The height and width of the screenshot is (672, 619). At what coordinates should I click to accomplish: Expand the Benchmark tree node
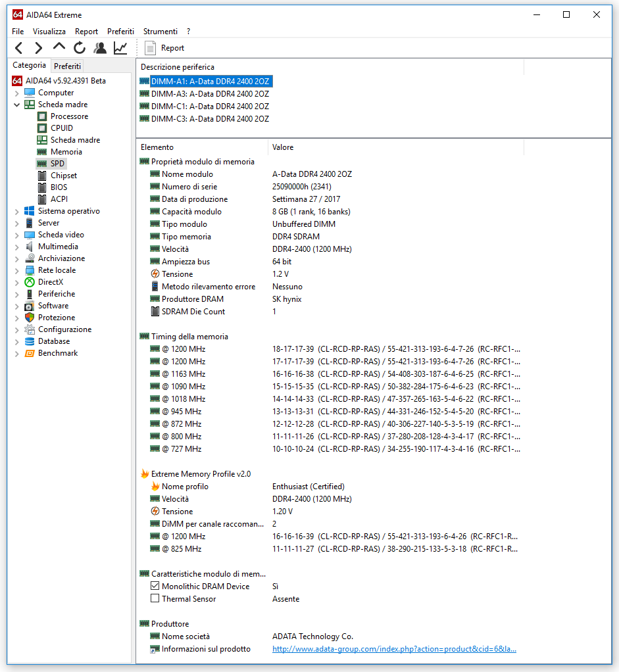click(x=16, y=354)
